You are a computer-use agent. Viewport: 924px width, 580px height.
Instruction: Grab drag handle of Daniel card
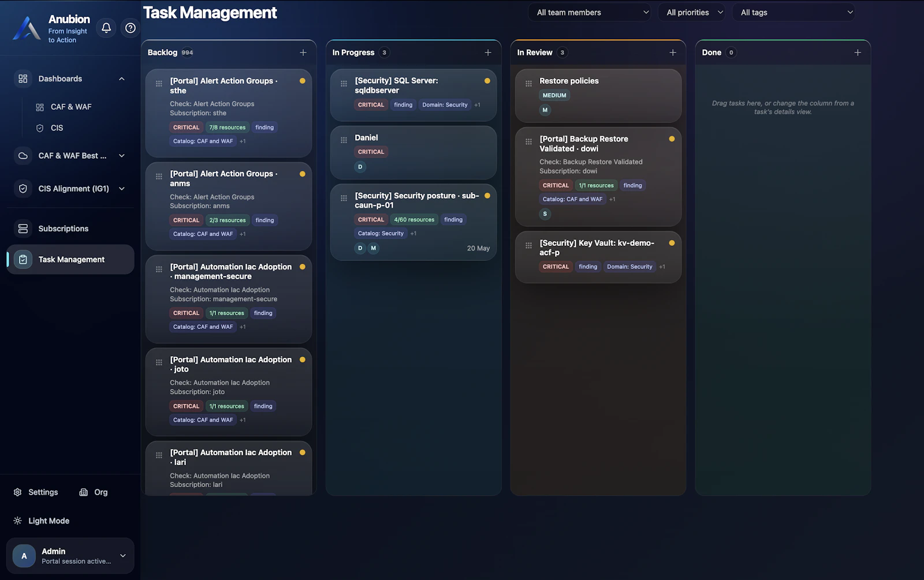(344, 140)
